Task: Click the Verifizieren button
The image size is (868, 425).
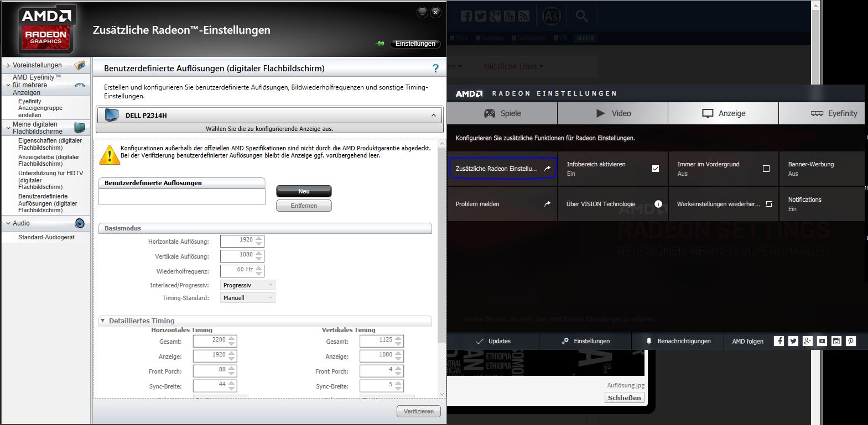Action: tap(419, 411)
